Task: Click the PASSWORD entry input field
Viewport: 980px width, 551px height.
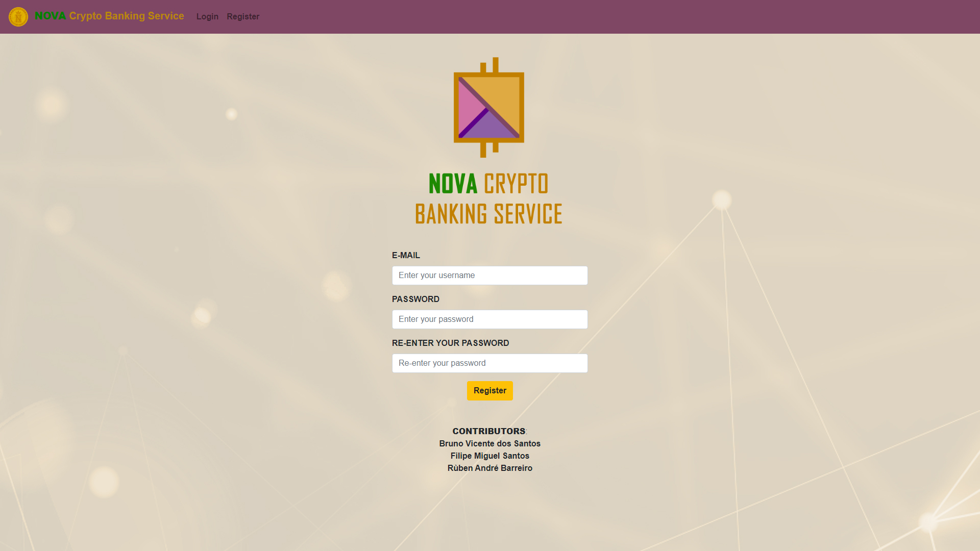Action: point(490,319)
